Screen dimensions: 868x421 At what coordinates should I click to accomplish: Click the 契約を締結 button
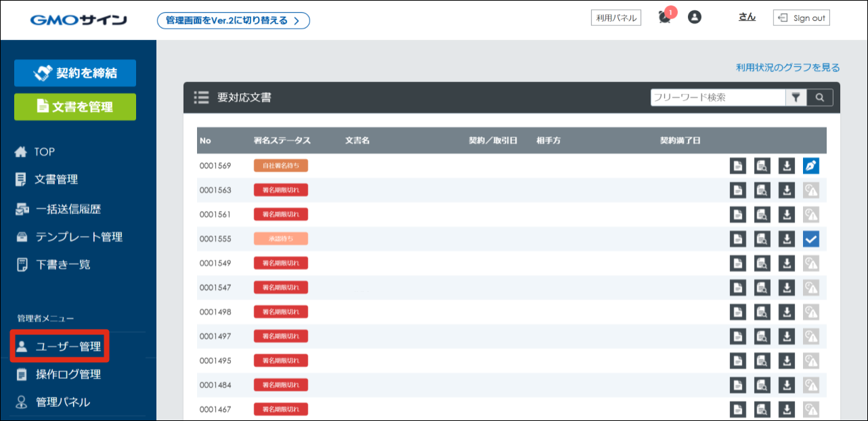point(75,73)
